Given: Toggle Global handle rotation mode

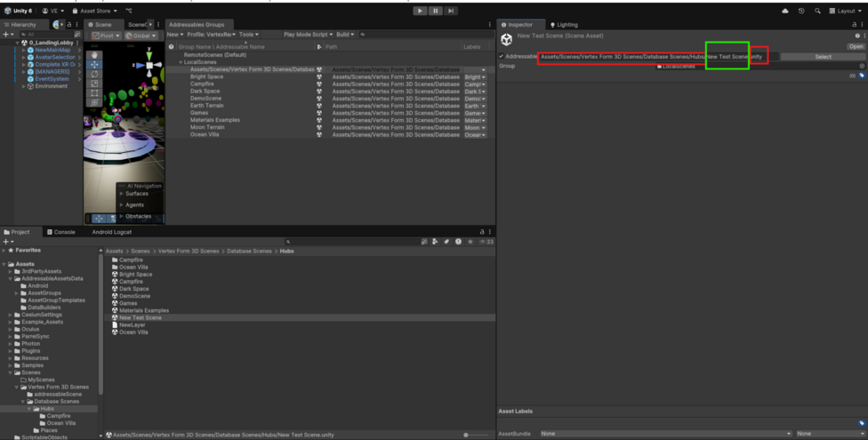Looking at the screenshot, I should coord(139,36).
